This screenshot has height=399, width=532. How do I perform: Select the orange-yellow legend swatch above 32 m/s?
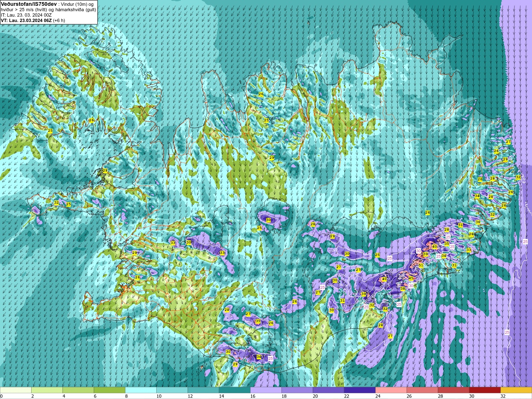(x=516, y=390)
